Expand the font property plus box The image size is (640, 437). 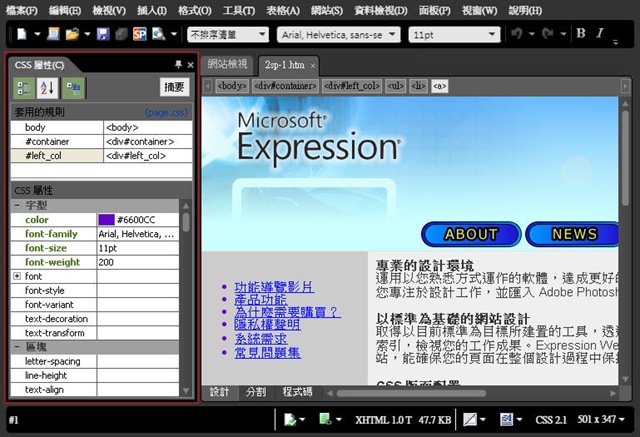click(17, 276)
